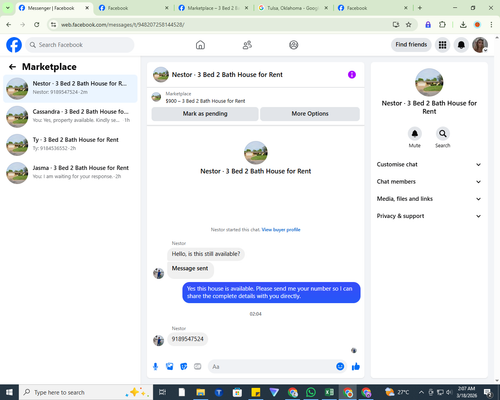The image size is (500, 400).
Task: Open the Friends icon in top navigation
Action: click(x=247, y=45)
